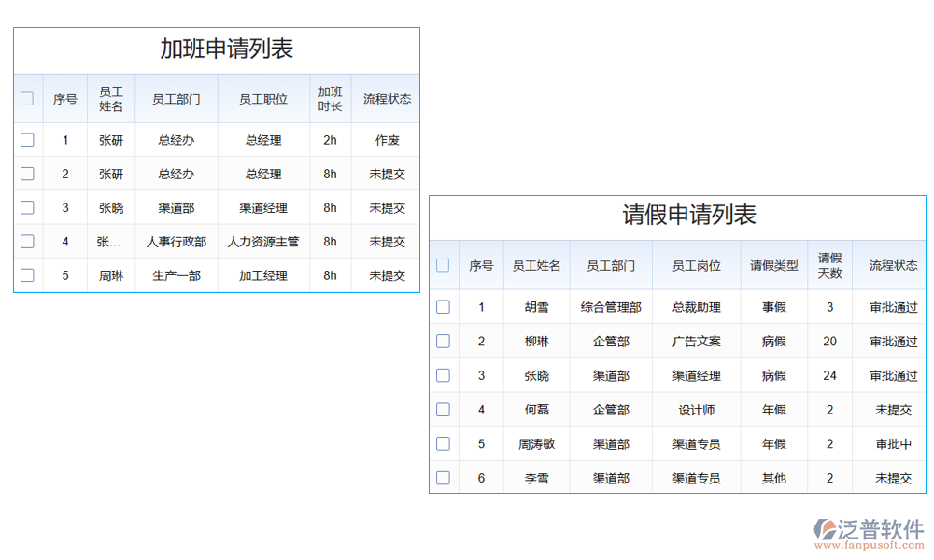Check the checkbox for 张研 in row 1
Screen dimensions: 934x560
point(27,140)
